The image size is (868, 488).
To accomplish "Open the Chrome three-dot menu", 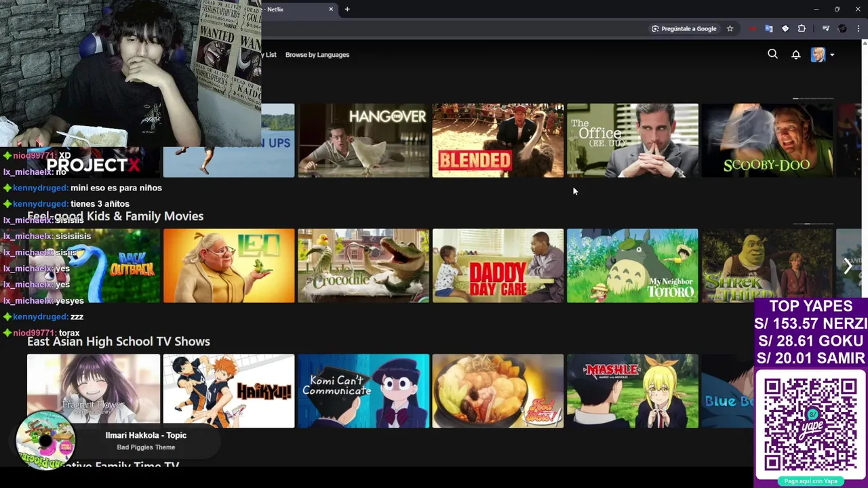I will click(x=859, y=28).
